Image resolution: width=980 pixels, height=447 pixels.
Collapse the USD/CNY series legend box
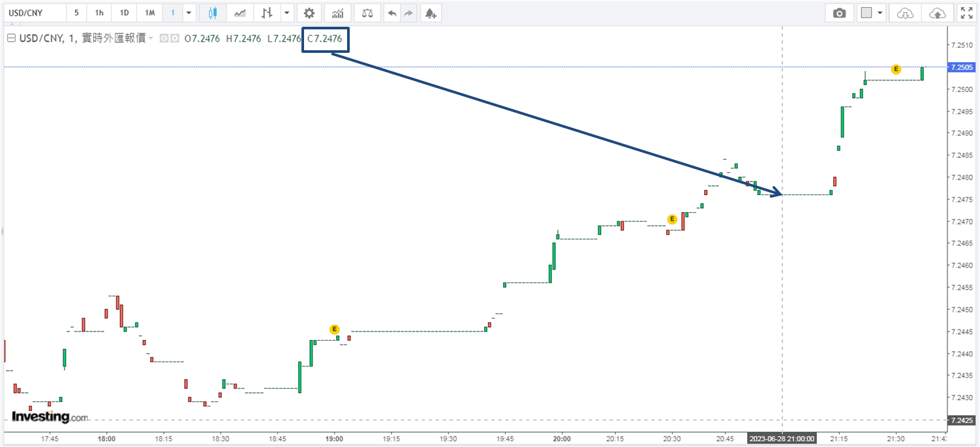(x=10, y=39)
